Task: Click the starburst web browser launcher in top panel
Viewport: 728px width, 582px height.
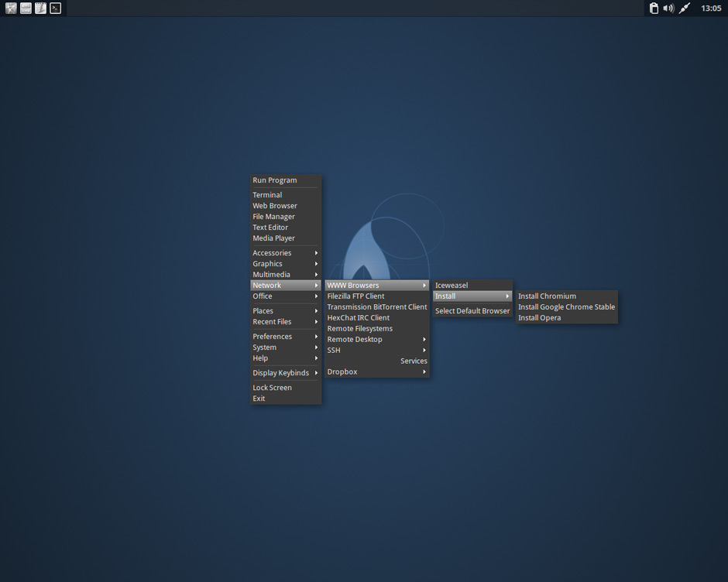Action: point(11,8)
